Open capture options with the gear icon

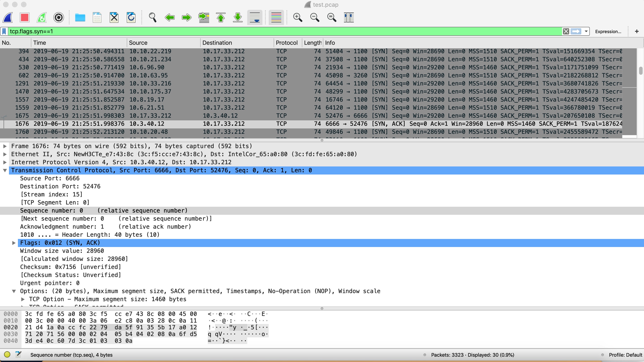(58, 17)
